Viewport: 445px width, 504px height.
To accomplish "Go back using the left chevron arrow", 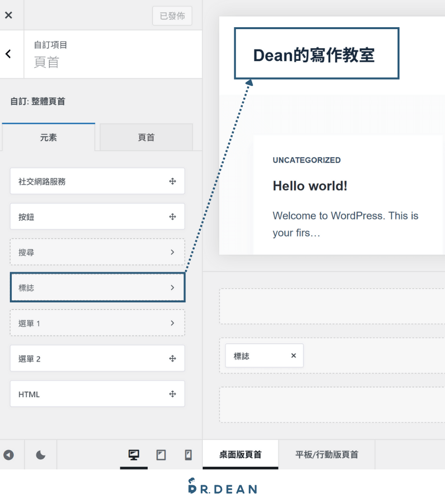I will pos(9,54).
